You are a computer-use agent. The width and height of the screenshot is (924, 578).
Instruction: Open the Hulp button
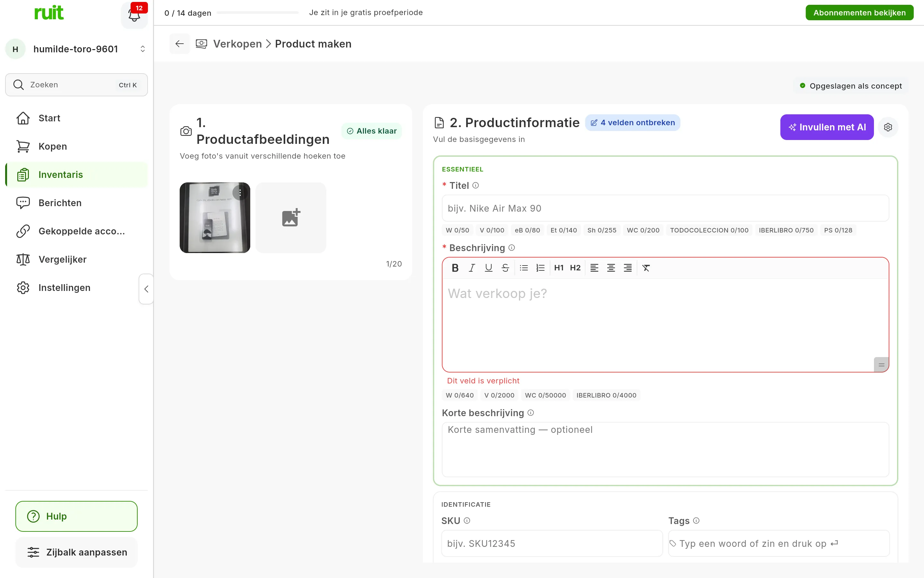point(76,516)
